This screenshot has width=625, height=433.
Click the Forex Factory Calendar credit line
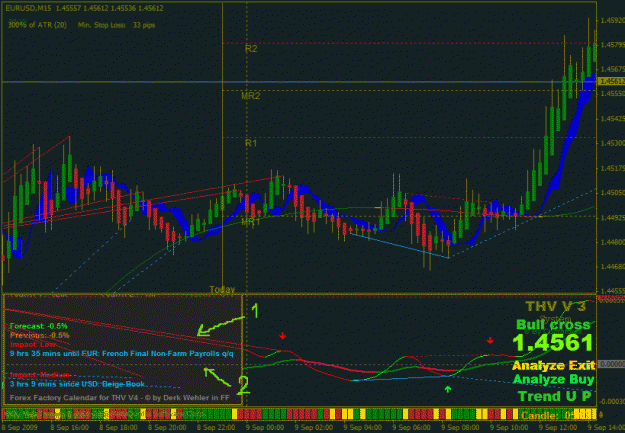pos(120,398)
